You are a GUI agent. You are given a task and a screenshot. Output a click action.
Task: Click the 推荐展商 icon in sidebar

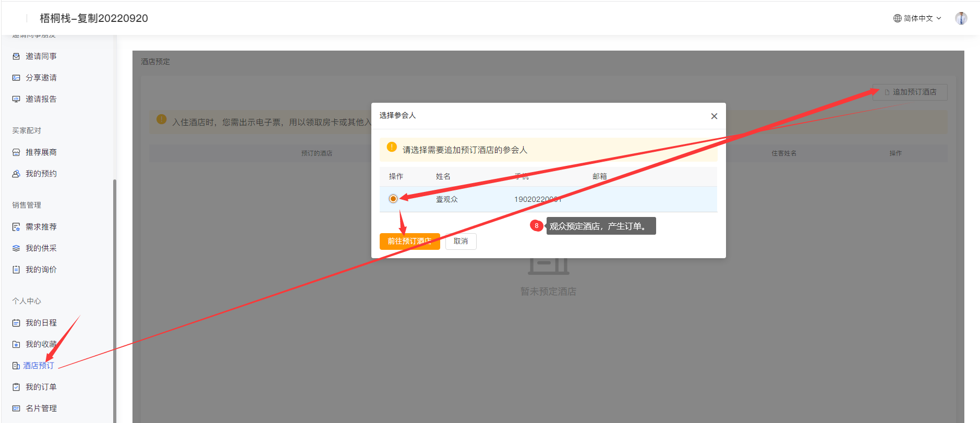pos(16,152)
